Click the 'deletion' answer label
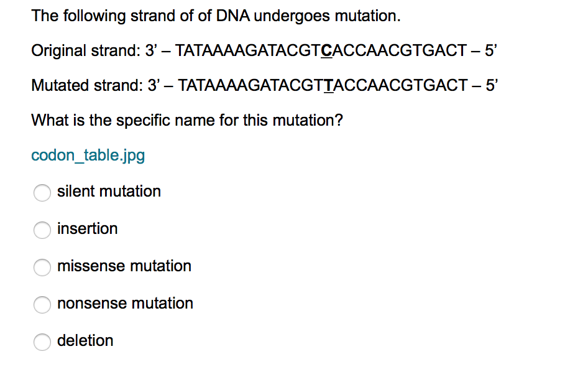The image size is (588, 382). [x=85, y=341]
